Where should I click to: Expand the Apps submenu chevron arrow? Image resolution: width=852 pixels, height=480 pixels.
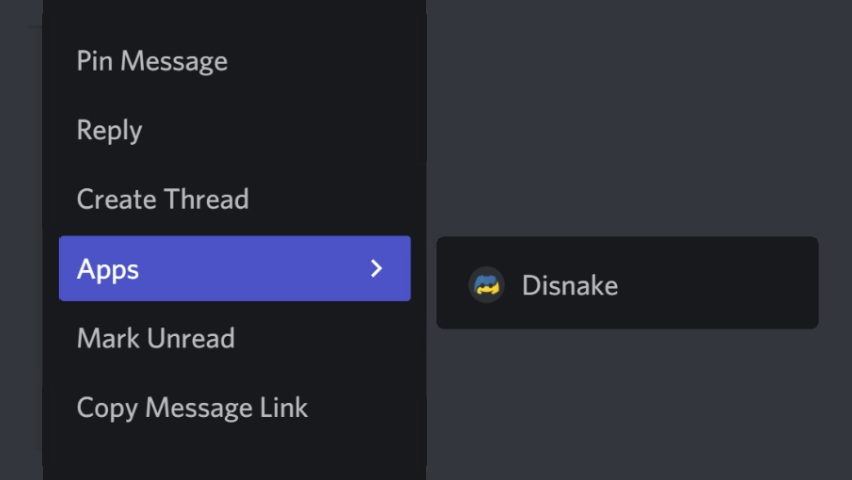[x=376, y=268]
